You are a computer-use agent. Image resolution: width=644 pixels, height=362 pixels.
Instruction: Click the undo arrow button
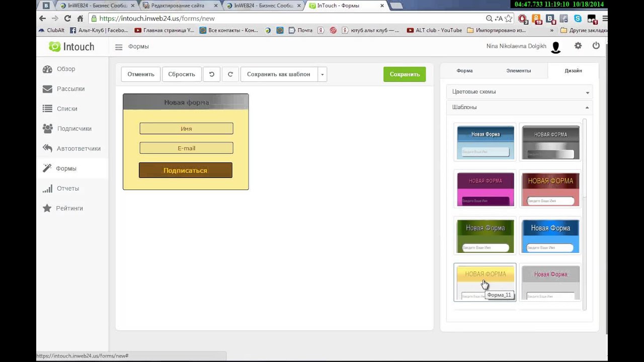[x=211, y=74]
